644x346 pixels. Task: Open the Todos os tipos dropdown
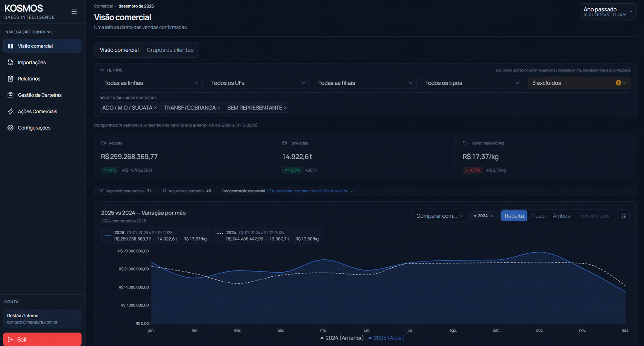click(x=472, y=83)
